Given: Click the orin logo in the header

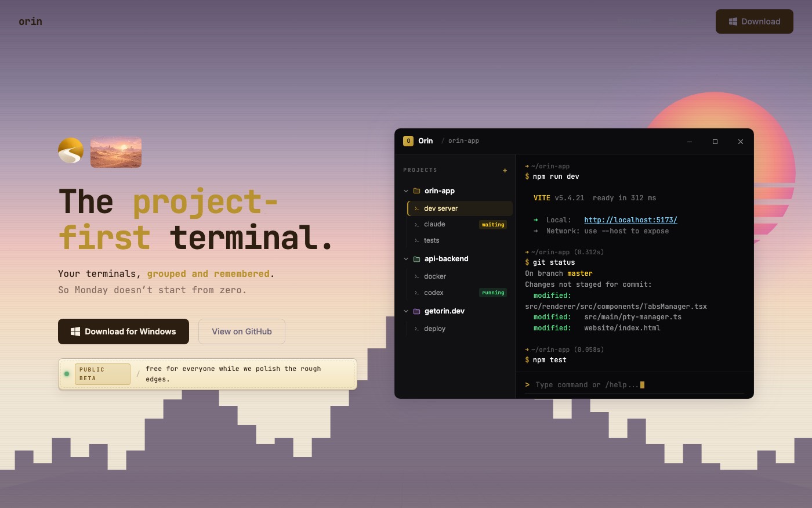Looking at the screenshot, I should 30,21.
